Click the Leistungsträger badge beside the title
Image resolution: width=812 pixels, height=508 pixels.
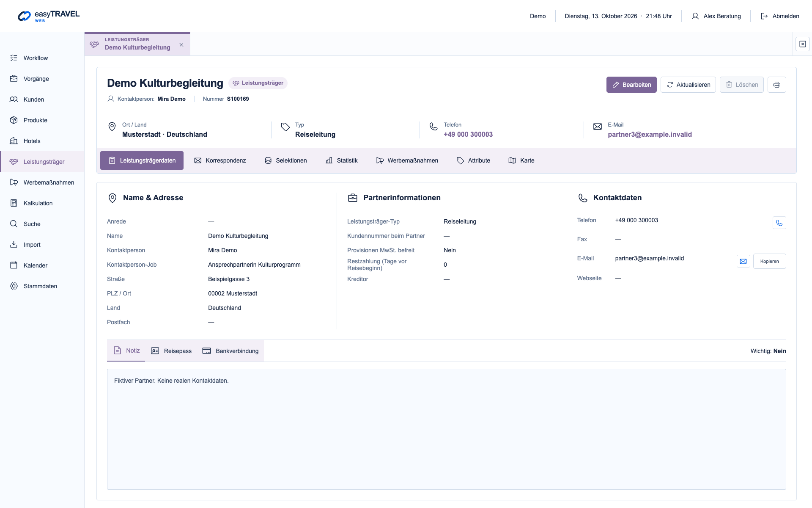(x=258, y=83)
